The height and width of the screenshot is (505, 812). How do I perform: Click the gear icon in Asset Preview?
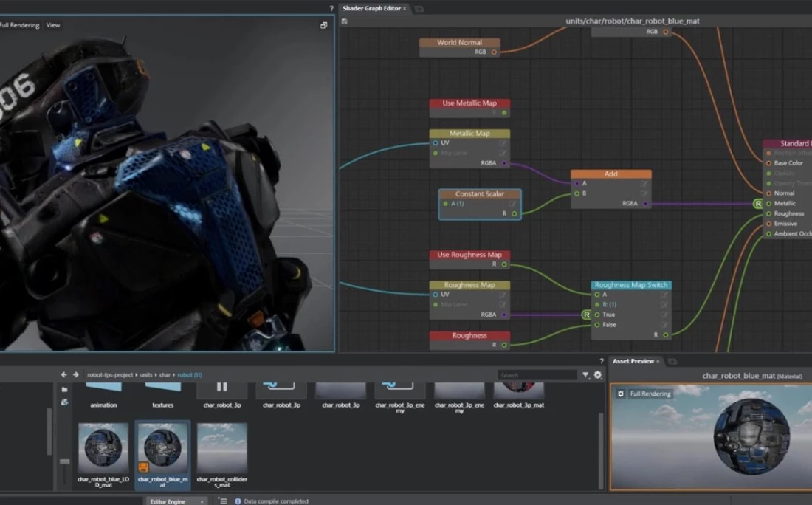(621, 394)
